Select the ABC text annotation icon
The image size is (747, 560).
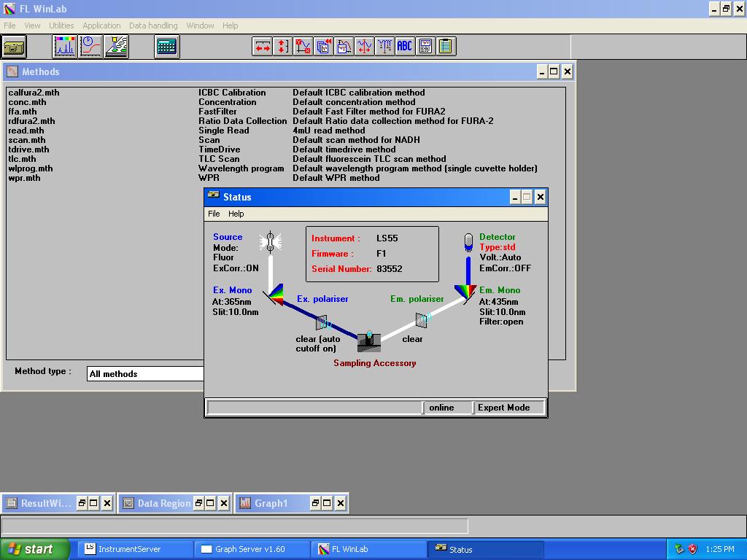[x=404, y=46]
